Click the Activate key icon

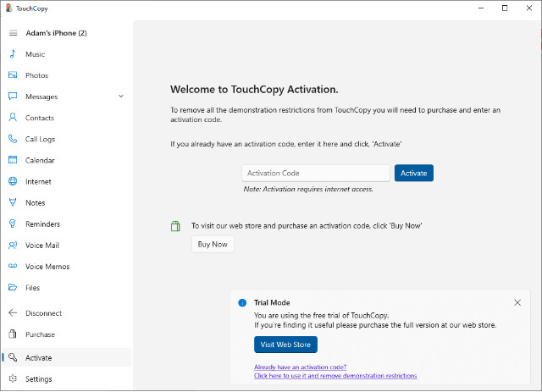tap(13, 357)
